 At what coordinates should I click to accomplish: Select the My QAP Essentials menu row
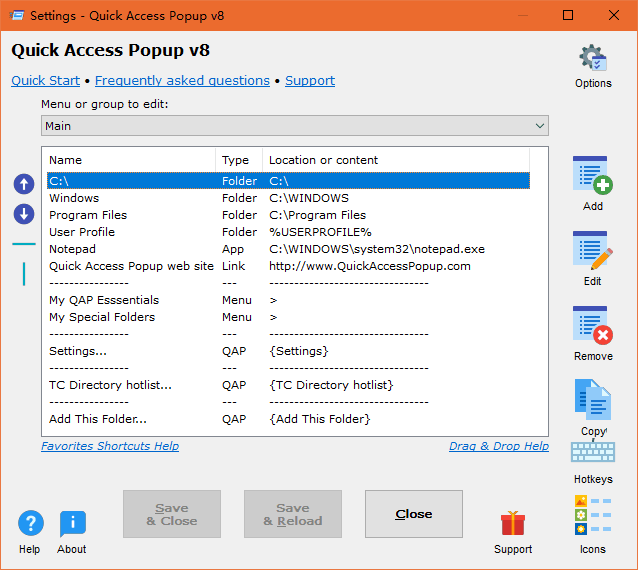click(x=104, y=300)
